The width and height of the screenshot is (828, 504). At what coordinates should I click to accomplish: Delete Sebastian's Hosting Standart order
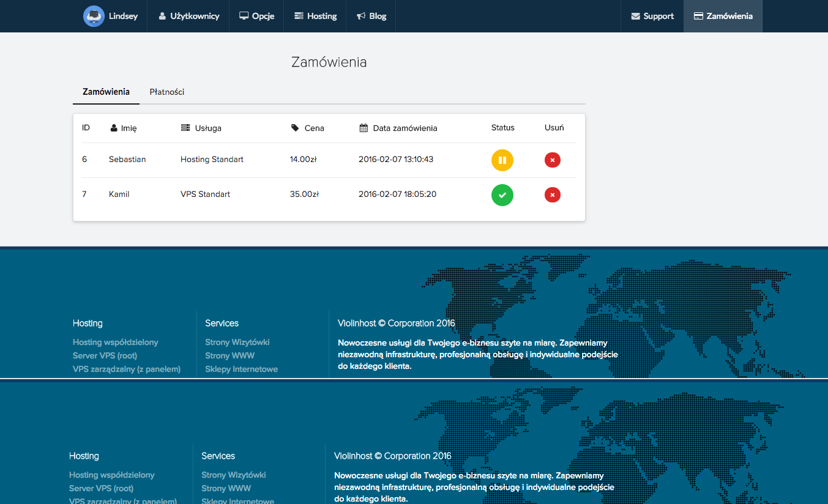(x=553, y=160)
